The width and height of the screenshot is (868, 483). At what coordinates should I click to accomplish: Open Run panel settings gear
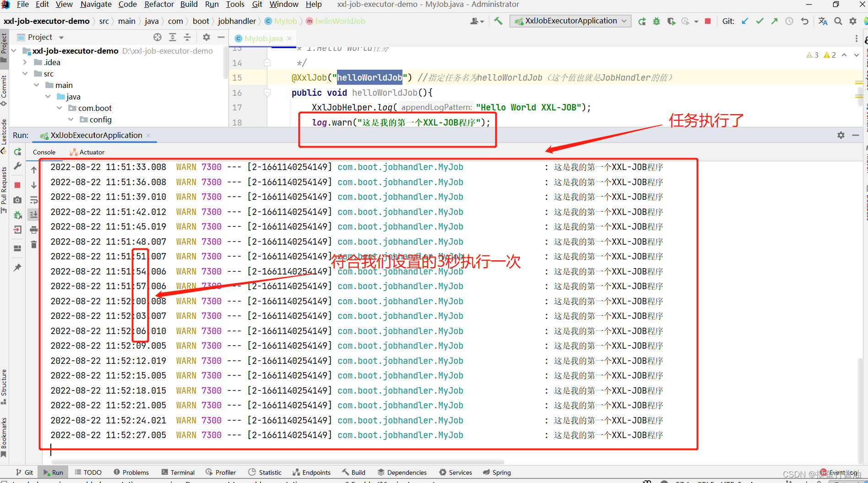click(841, 135)
